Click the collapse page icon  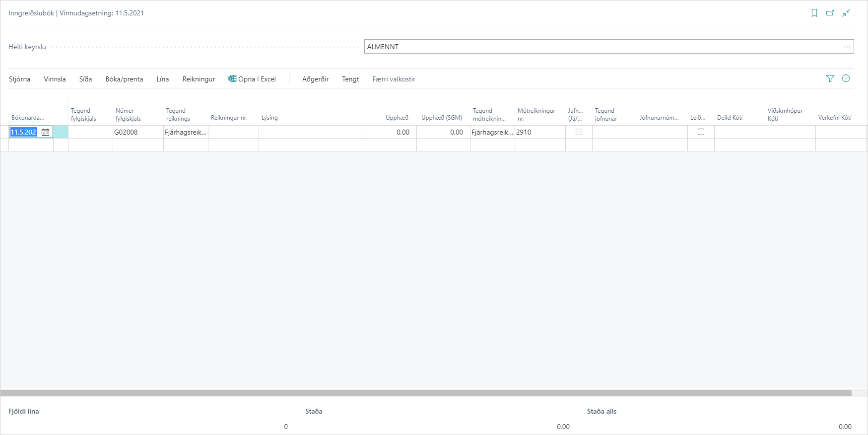[846, 13]
